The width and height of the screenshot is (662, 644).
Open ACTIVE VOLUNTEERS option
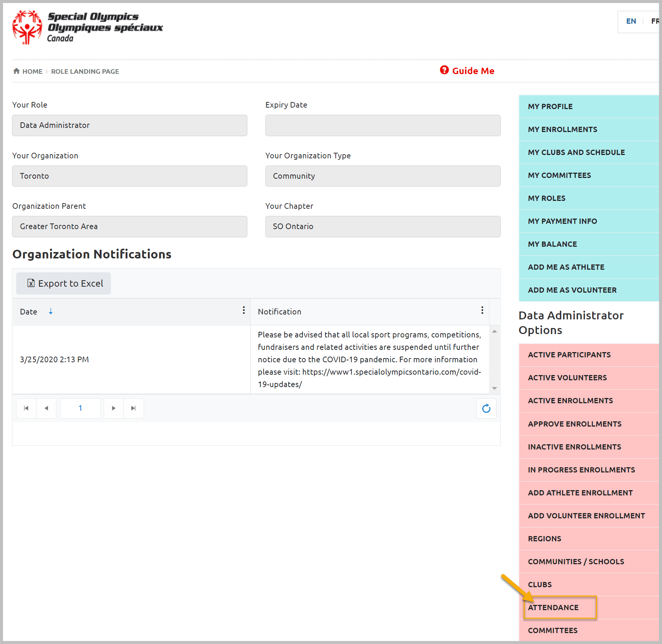(x=589, y=378)
